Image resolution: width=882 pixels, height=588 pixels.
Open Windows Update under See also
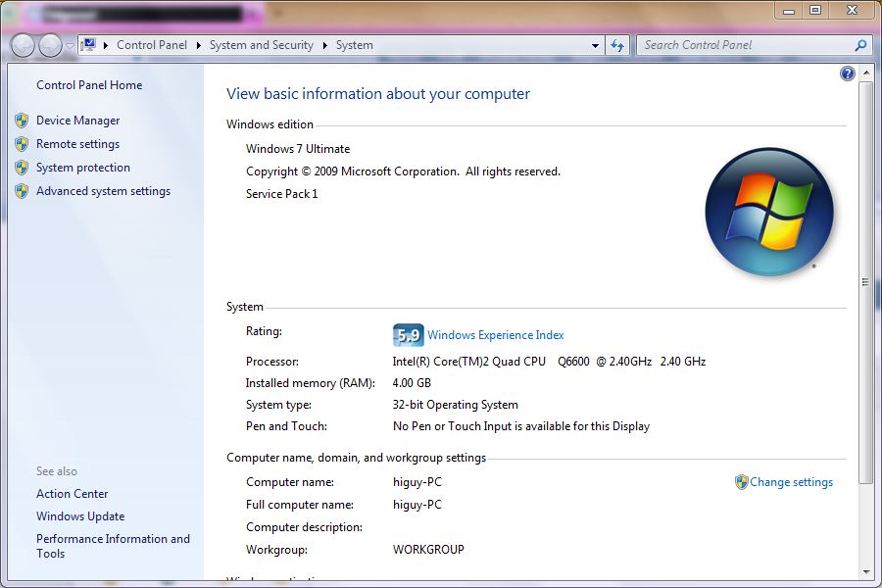click(80, 516)
